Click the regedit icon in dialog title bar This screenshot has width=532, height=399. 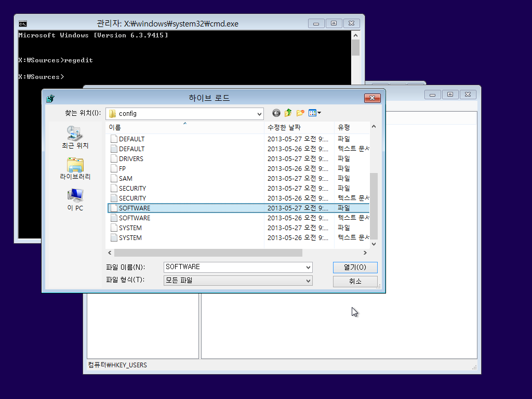50,98
